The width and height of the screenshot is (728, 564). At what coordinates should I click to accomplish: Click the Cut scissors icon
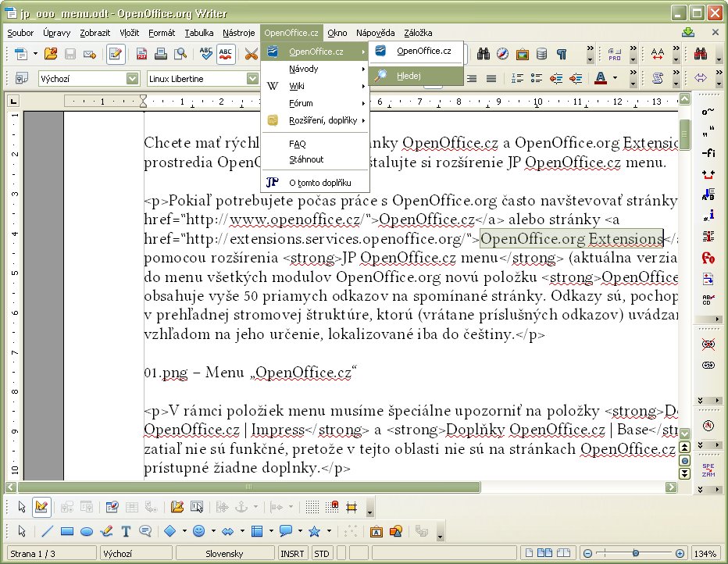point(252,55)
